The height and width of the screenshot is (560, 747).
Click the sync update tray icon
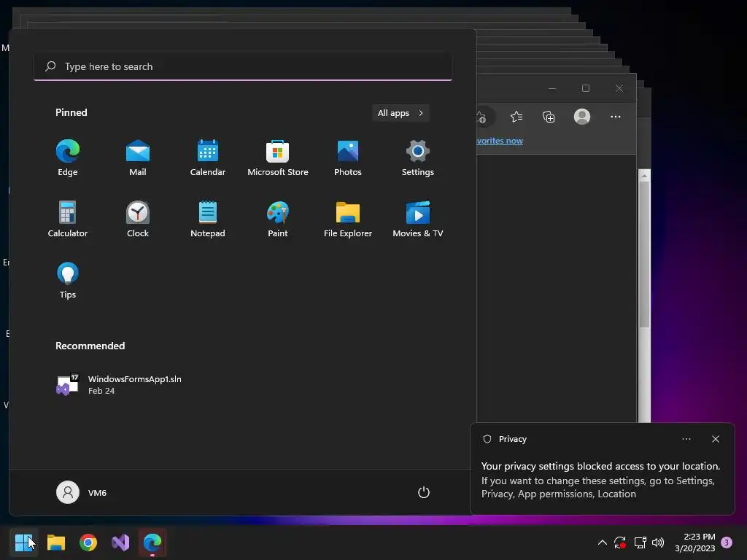pyautogui.click(x=620, y=542)
